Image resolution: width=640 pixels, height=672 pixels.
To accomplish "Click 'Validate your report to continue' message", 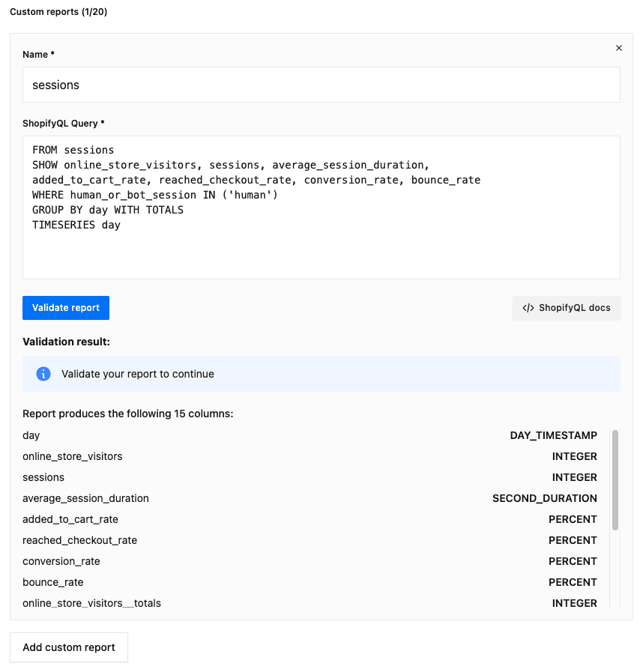I will (x=138, y=374).
